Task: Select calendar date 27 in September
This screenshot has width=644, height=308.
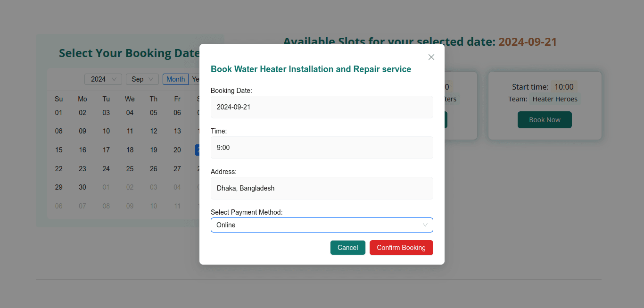Action: (x=177, y=169)
